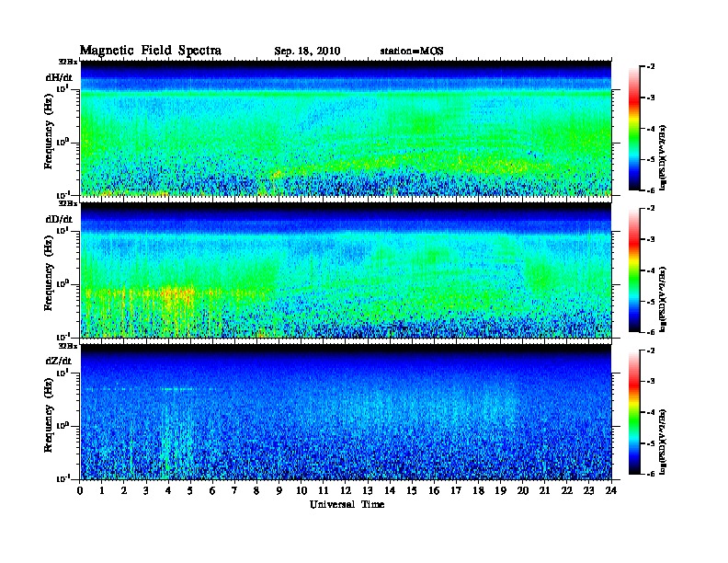Click hour tick label "24" on time axis
728x563 pixels.
611,491
